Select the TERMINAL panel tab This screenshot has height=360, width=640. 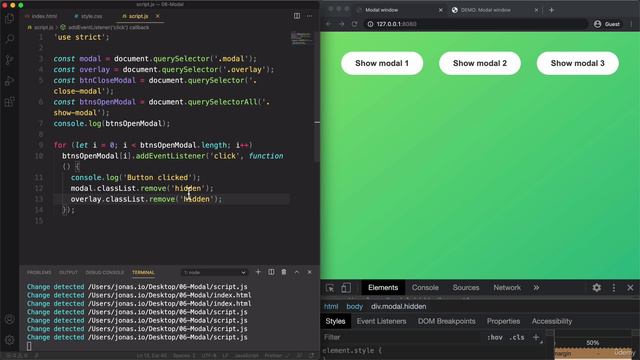[143, 272]
